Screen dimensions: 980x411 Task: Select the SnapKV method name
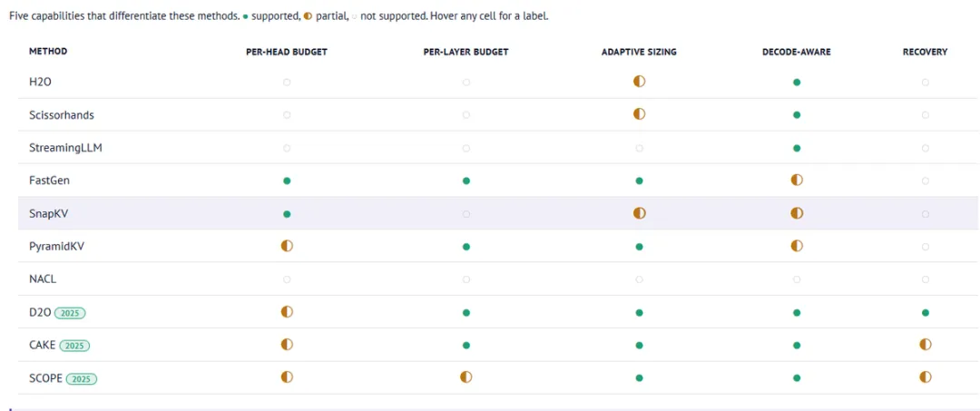(47, 213)
